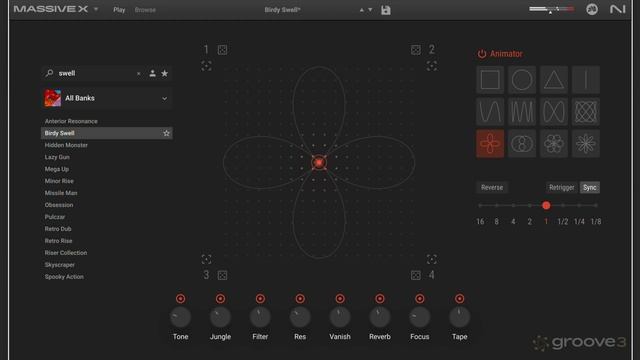The image size is (640, 360).
Task: Adjust the master volume slider at top
Action: coord(551,9)
